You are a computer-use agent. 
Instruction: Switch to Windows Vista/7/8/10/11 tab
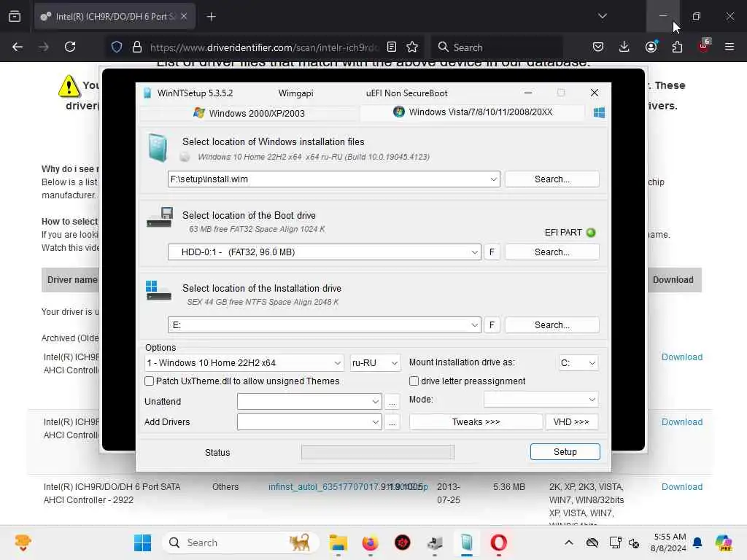473,112
